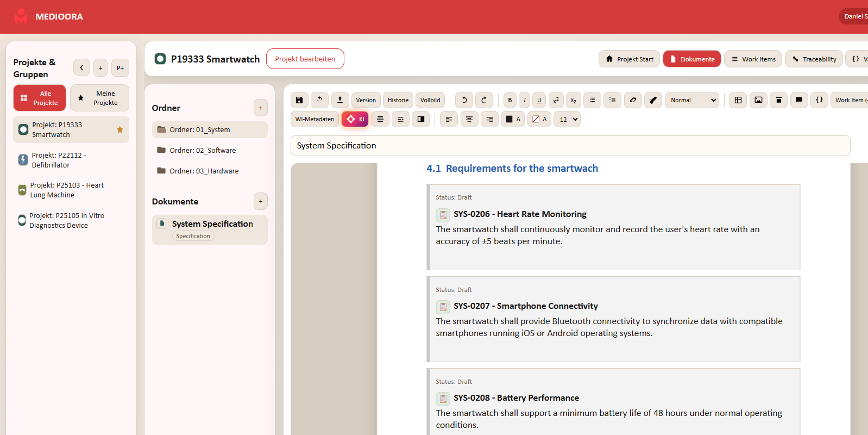Toggle underline formatting
Screen dimensions: 868x435
(x=539, y=100)
